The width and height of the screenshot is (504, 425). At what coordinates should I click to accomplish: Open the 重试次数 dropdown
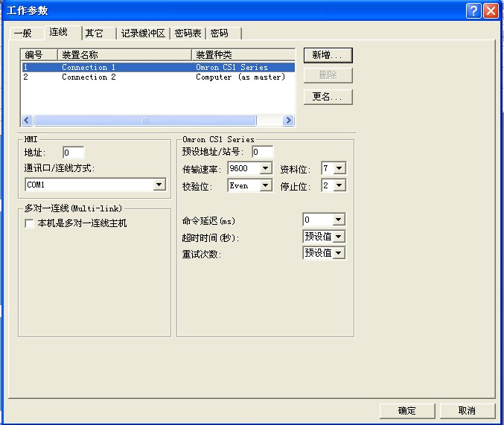click(339, 253)
